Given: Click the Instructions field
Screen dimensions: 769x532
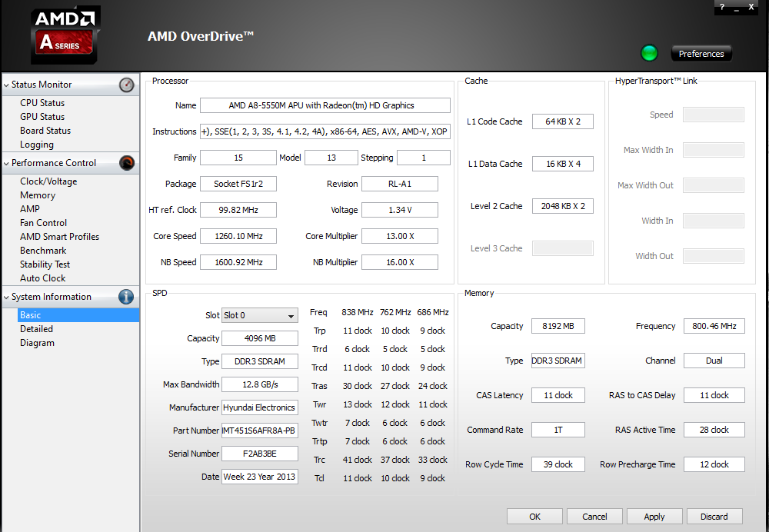Looking at the screenshot, I should coord(325,131).
